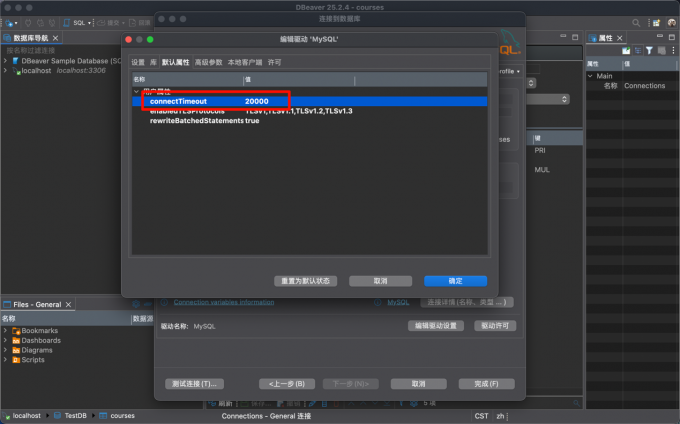The image size is (680, 424).
Task: Expand the Dashboards folder
Action: pos(5,340)
